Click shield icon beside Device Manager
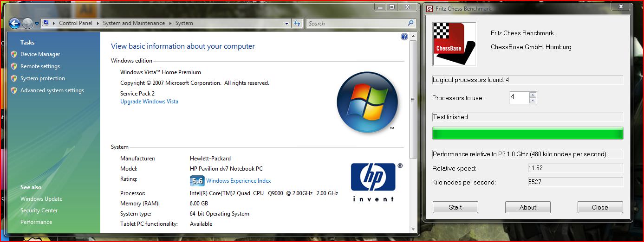The image size is (644, 242). (14, 54)
